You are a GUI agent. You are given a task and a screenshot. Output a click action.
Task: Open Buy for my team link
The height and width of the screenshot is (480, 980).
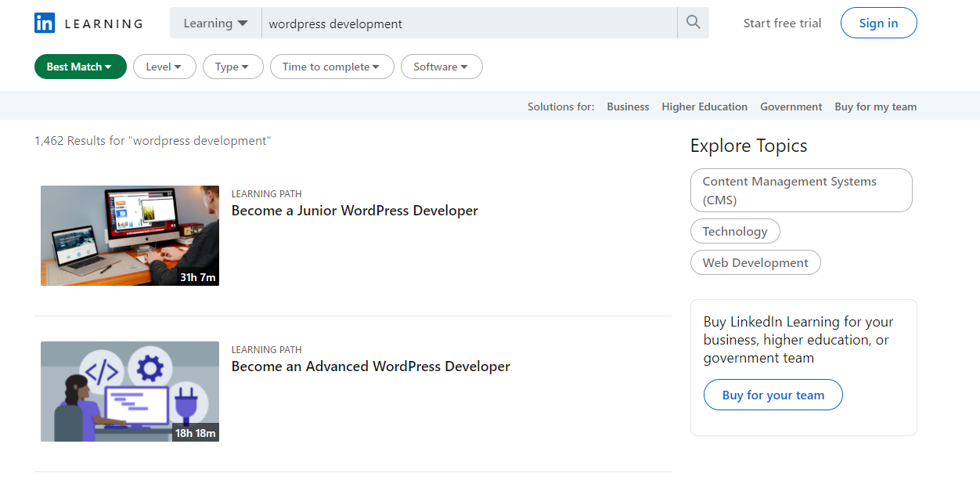876,106
